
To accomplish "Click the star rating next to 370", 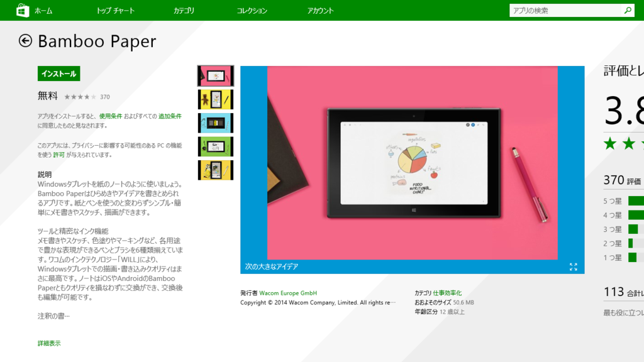I will 80,97.
